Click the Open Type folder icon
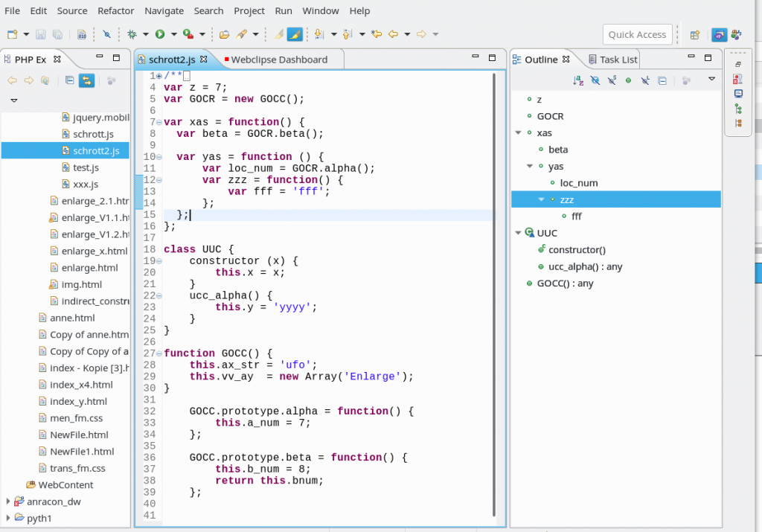The height and width of the screenshot is (532, 762). 224,34
